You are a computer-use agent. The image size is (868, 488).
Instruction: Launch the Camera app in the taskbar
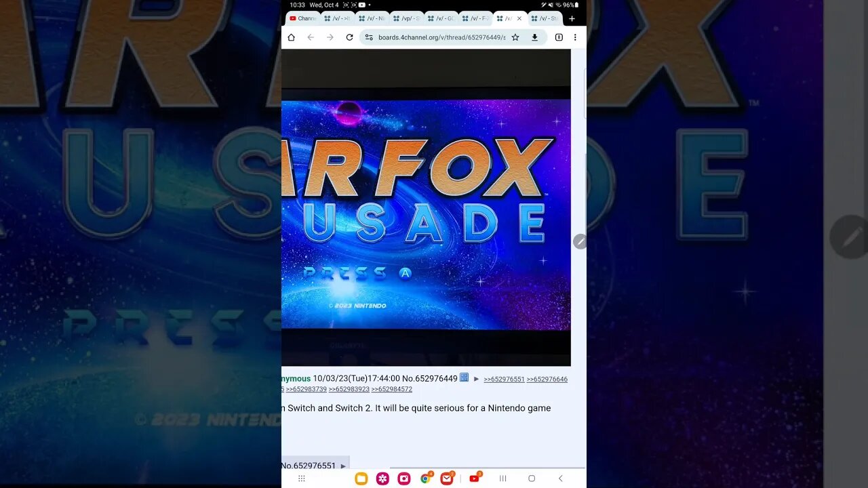(404, 479)
